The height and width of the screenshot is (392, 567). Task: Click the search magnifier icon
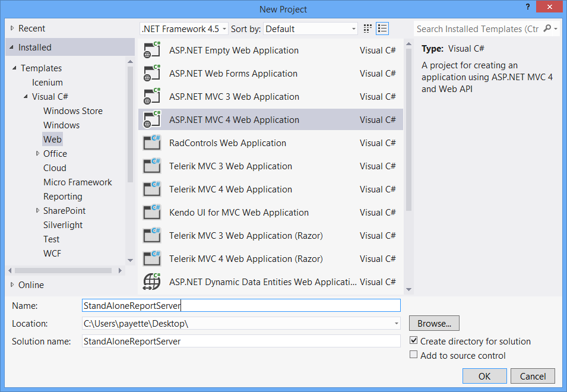[547, 29]
